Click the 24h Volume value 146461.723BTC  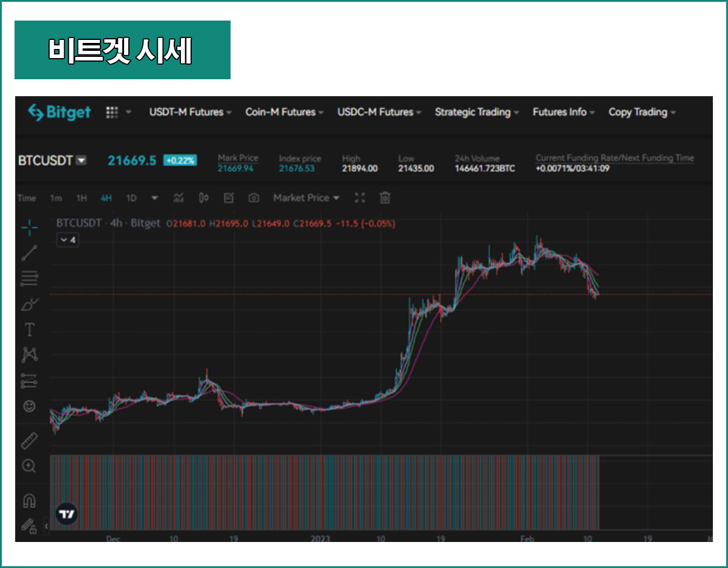click(485, 169)
